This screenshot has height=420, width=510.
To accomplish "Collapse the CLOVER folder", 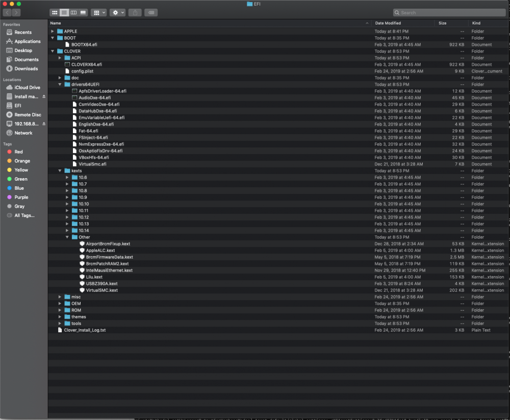I will 53,52.
